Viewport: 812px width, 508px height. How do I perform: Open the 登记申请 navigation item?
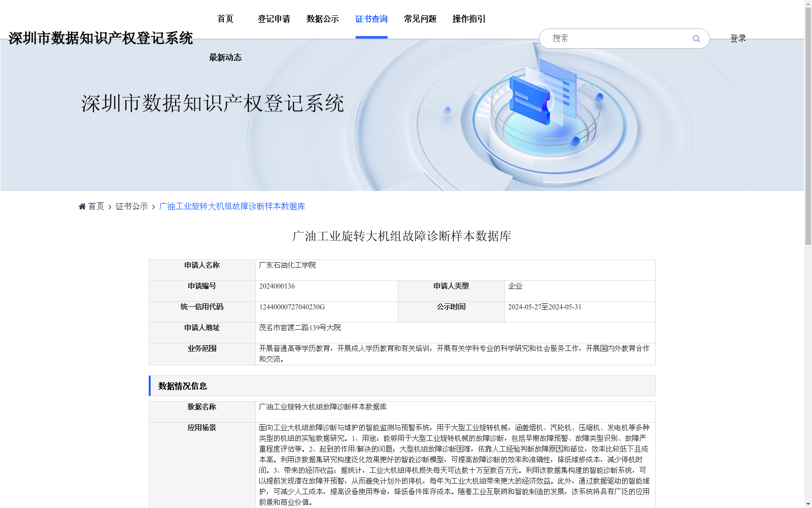(274, 19)
